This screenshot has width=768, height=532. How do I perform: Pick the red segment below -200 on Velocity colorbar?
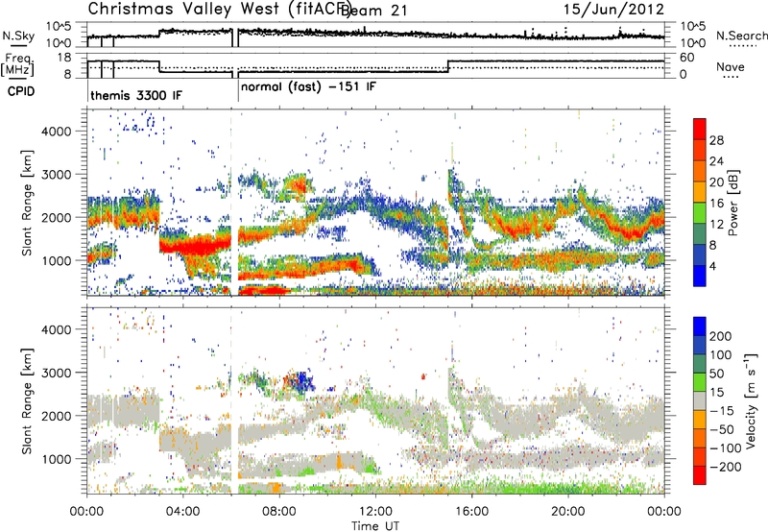point(700,475)
